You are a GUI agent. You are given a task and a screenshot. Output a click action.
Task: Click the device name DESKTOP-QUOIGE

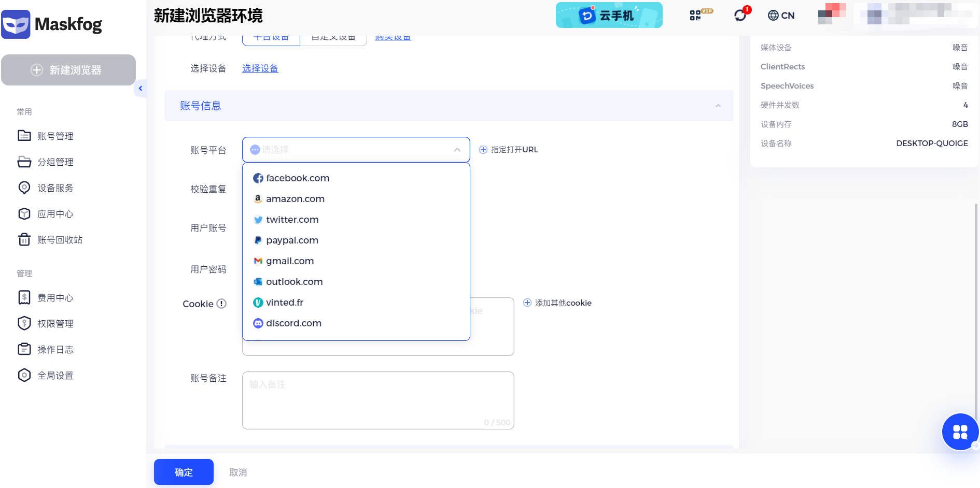click(x=932, y=143)
